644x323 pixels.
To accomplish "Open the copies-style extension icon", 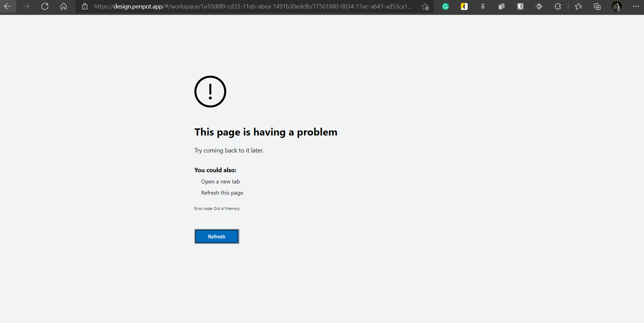I will (x=501, y=6).
